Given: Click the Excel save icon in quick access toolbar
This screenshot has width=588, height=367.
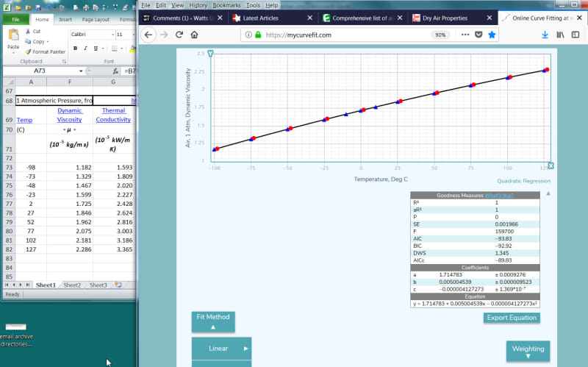Looking at the screenshot, I should click(x=38, y=7).
